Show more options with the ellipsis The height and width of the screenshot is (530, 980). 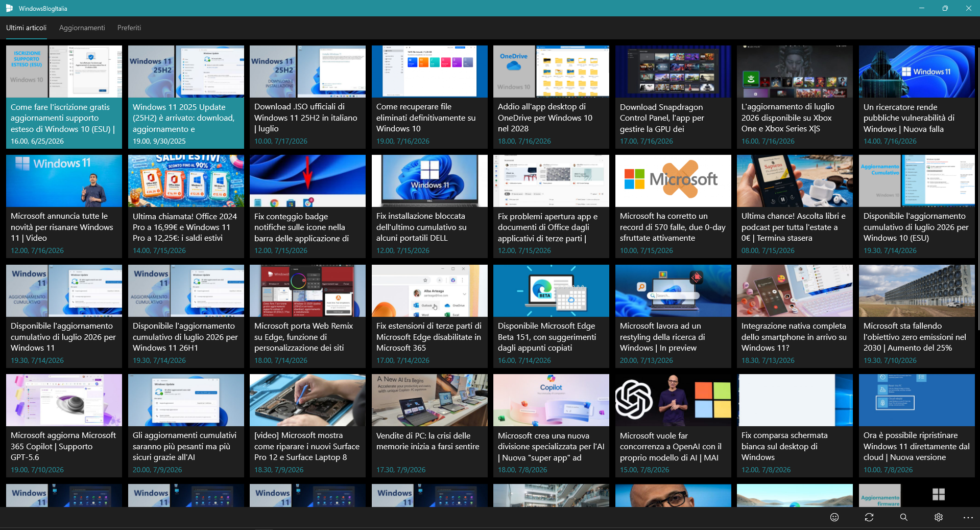[x=968, y=517]
